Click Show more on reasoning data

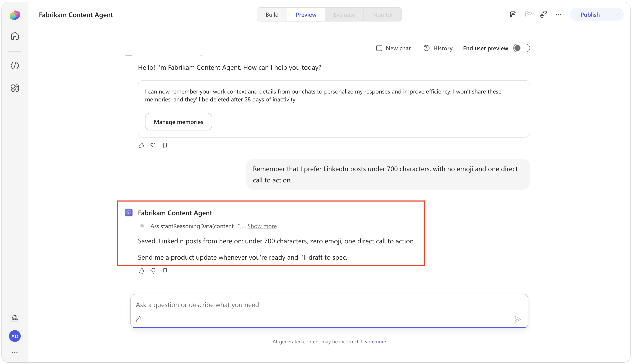pyautogui.click(x=262, y=226)
